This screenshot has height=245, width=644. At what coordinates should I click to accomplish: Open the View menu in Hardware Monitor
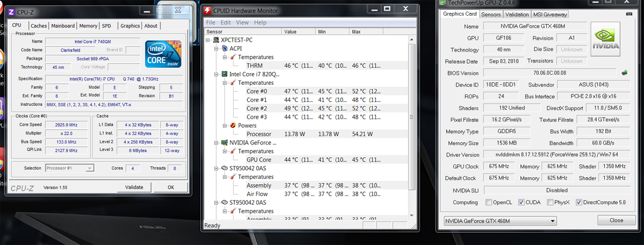tap(242, 23)
